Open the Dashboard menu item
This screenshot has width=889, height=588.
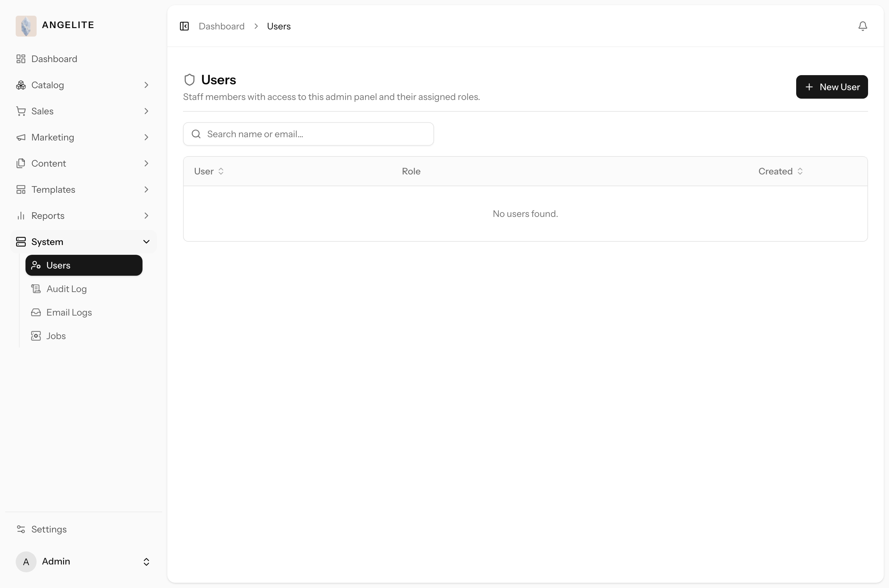point(84,59)
